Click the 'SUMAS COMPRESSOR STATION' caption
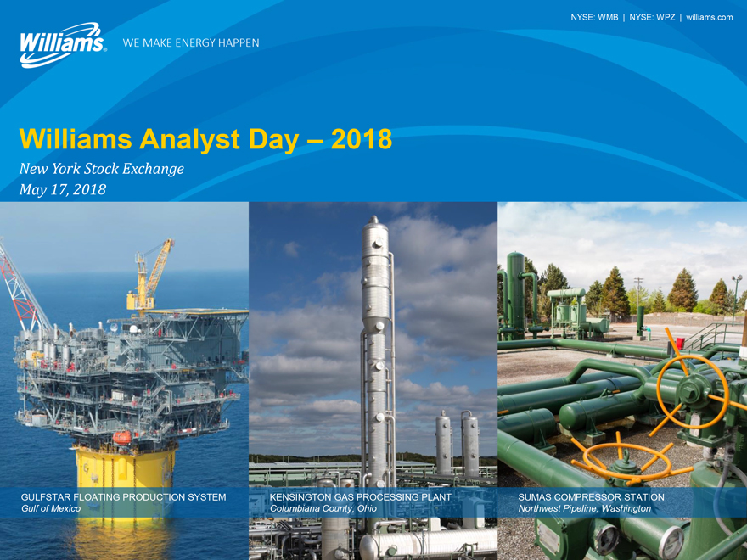Image resolution: width=747 pixels, height=560 pixels. tap(591, 496)
